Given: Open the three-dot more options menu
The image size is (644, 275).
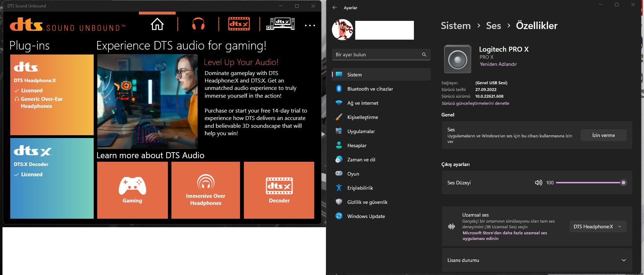Looking at the screenshot, I should pyautogui.click(x=310, y=25).
